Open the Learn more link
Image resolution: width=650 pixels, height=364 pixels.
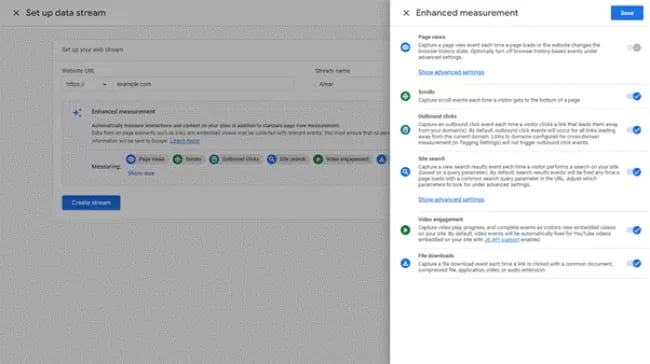185,141
